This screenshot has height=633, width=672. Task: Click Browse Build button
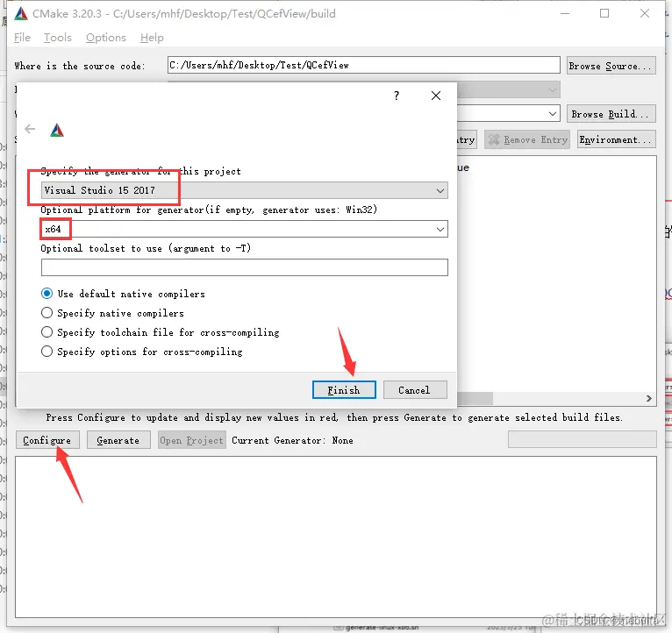(x=611, y=114)
